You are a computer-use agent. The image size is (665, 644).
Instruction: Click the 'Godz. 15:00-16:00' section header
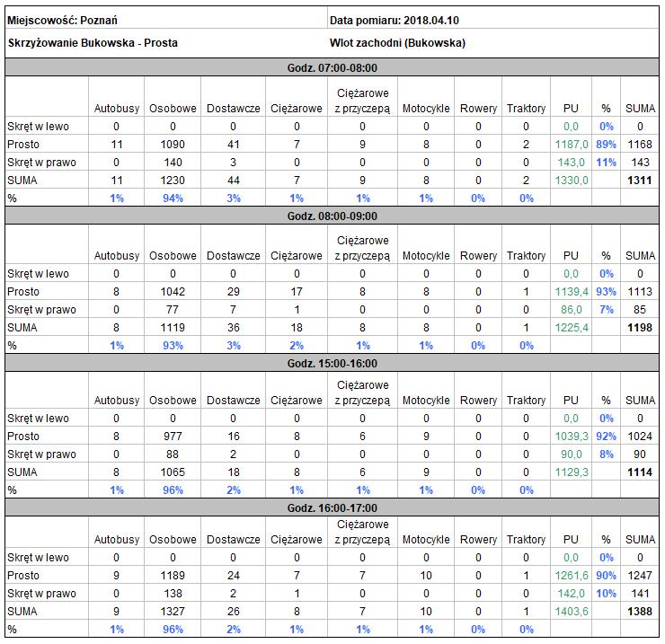click(332, 364)
